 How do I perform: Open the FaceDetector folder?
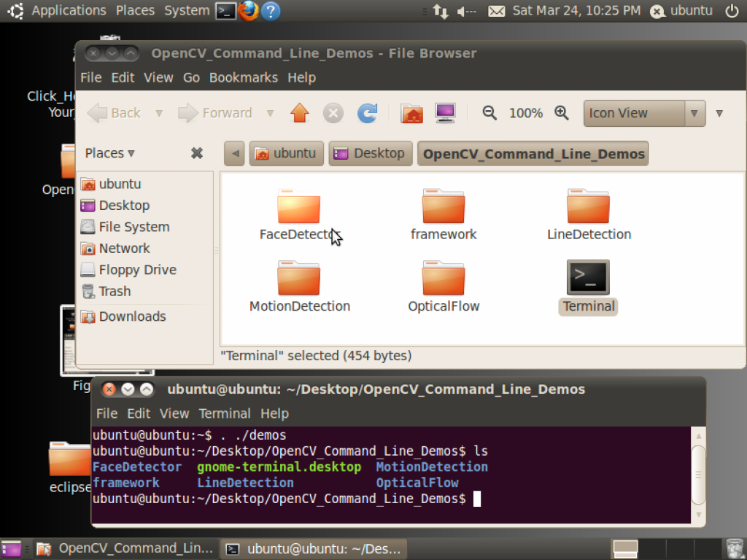click(299, 208)
